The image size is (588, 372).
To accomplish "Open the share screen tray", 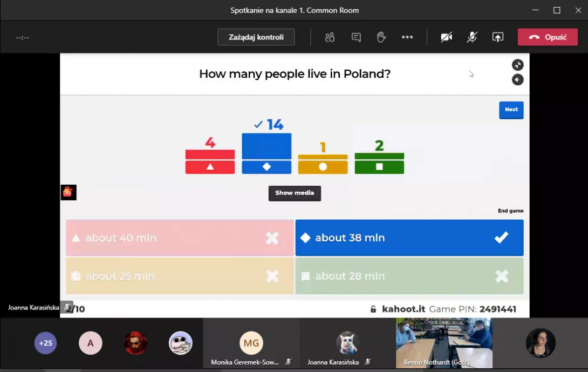I will coord(497,37).
